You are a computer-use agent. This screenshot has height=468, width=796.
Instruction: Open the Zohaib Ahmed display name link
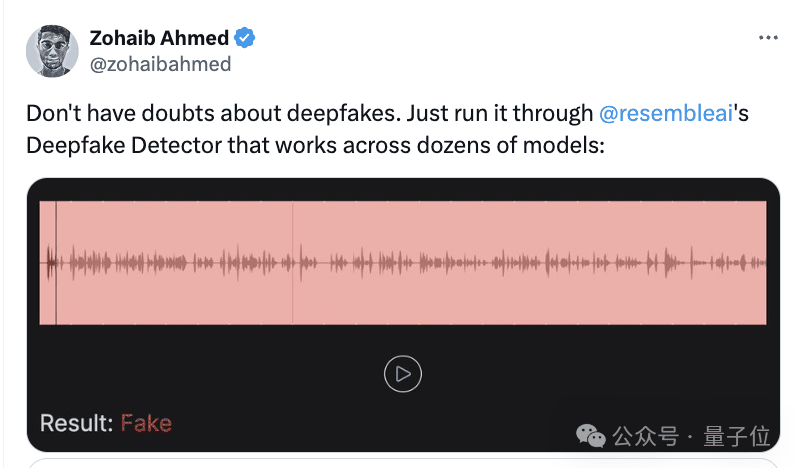(x=160, y=39)
